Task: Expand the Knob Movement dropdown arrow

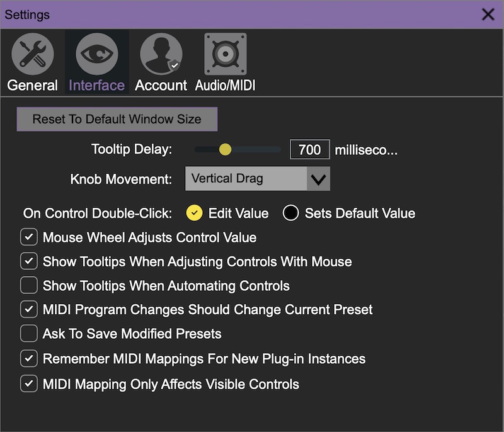Action: 318,179
